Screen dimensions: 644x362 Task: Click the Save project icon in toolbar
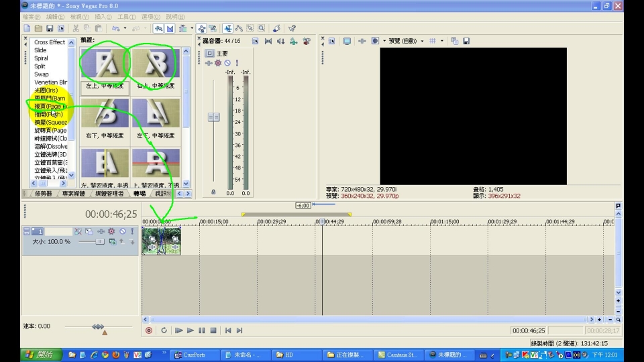[50, 28]
